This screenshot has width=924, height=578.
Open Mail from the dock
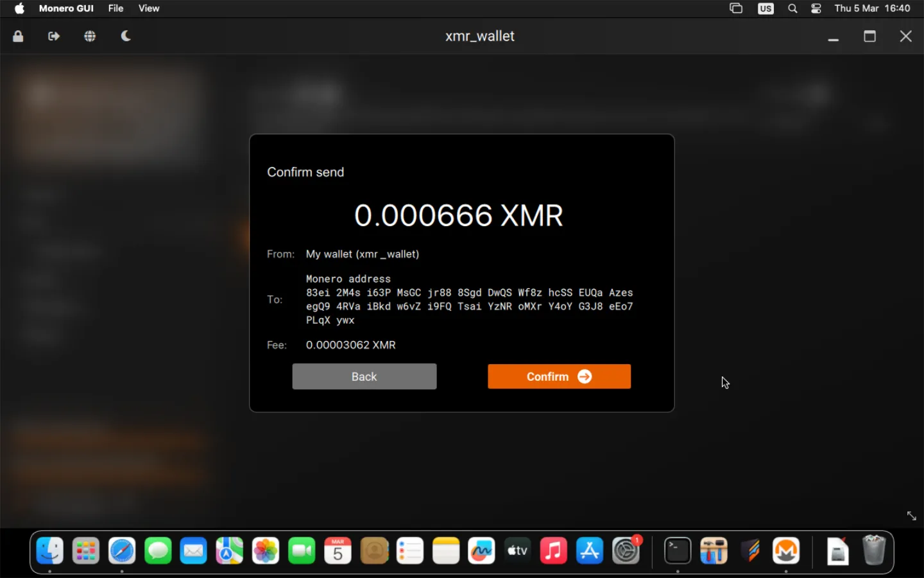[x=194, y=550]
